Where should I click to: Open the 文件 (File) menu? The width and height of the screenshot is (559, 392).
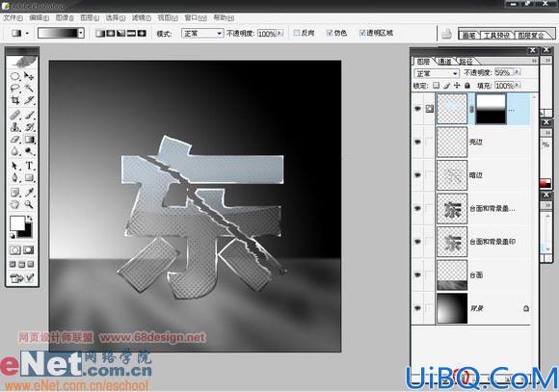pos(13,17)
